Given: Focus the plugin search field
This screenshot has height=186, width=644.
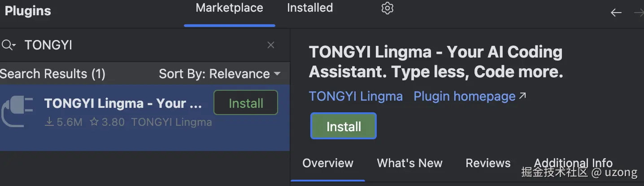Looking at the screenshot, I should click(135, 45).
